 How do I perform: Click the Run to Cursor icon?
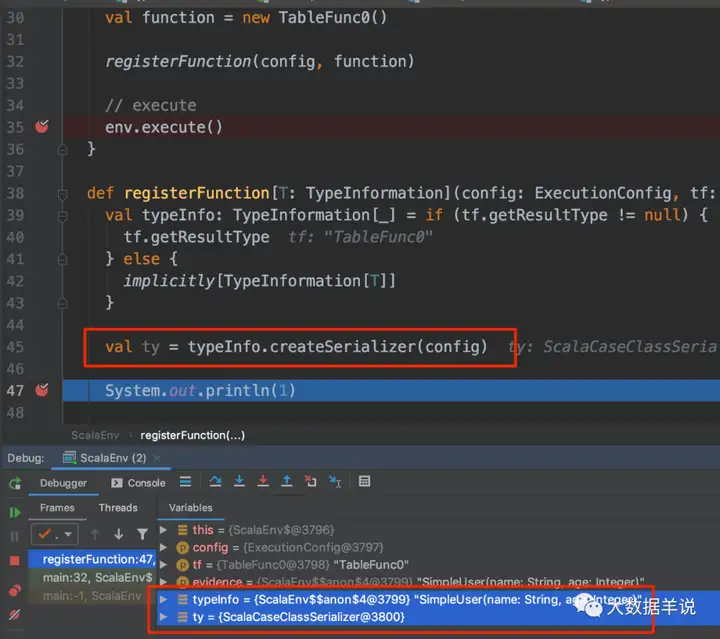tap(335, 482)
